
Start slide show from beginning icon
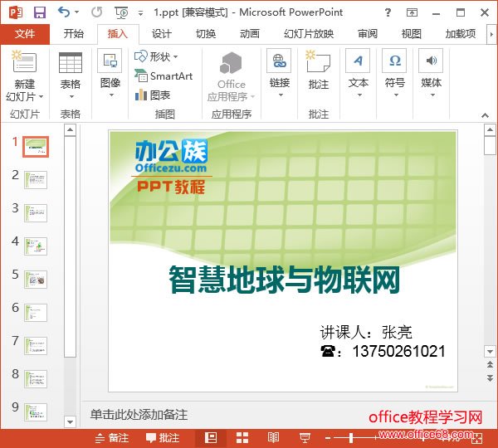(121, 13)
